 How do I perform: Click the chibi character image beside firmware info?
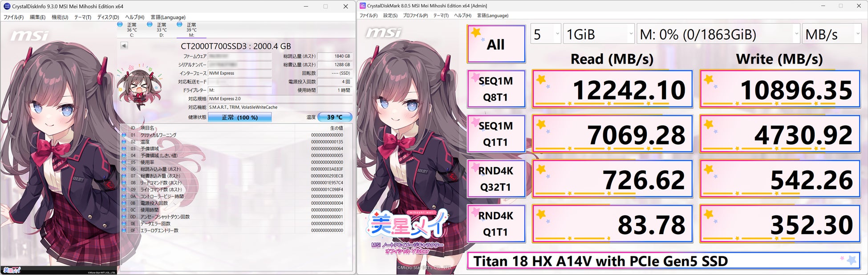[x=139, y=88]
